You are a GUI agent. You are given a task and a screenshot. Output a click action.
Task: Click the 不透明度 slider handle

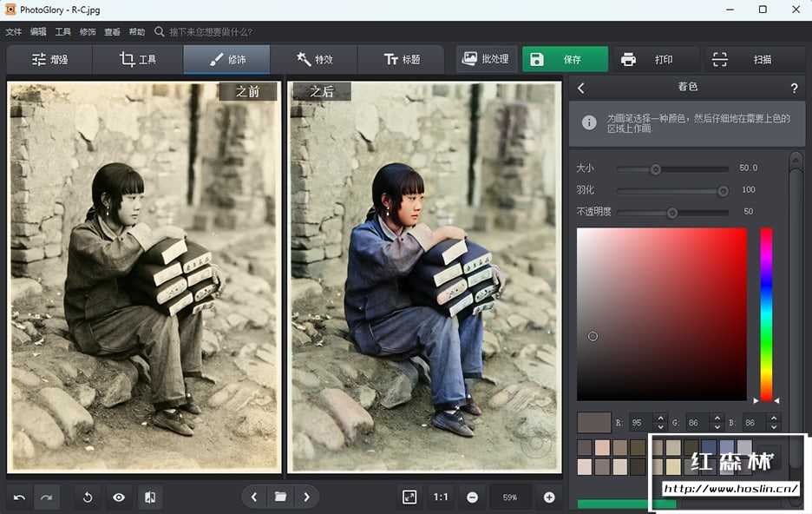(x=671, y=212)
